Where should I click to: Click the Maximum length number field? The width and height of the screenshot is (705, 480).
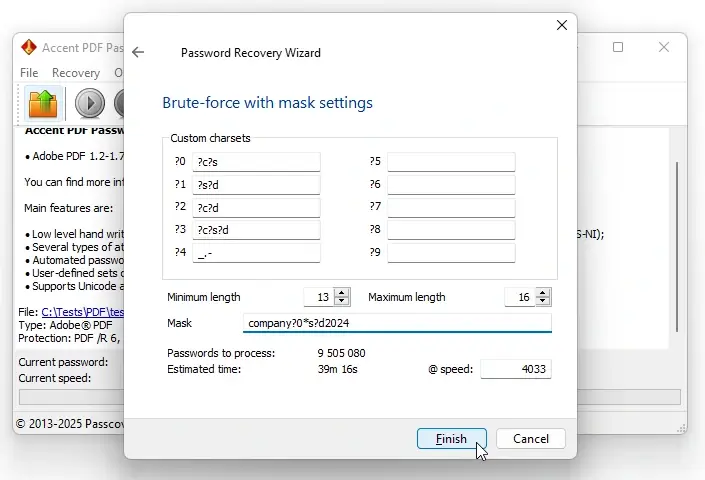point(520,297)
